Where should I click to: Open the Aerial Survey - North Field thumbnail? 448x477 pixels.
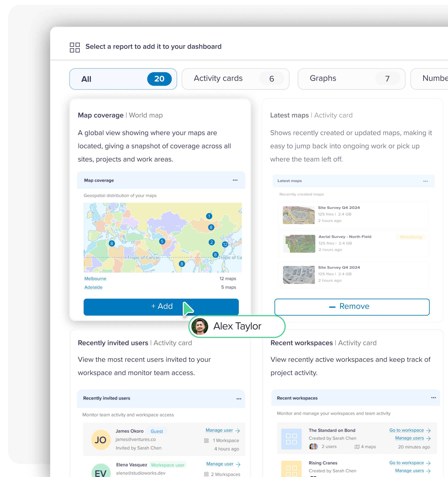click(x=299, y=244)
